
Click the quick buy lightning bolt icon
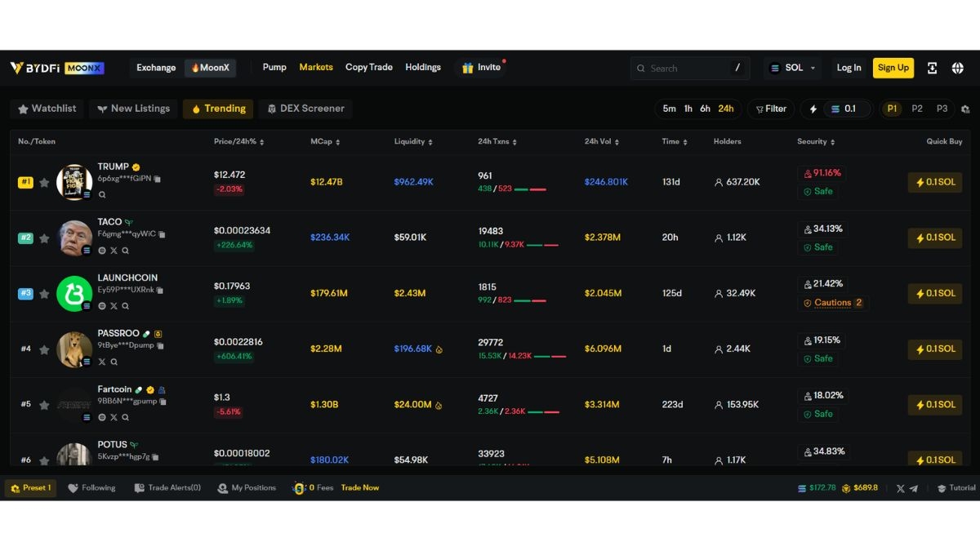(813, 109)
